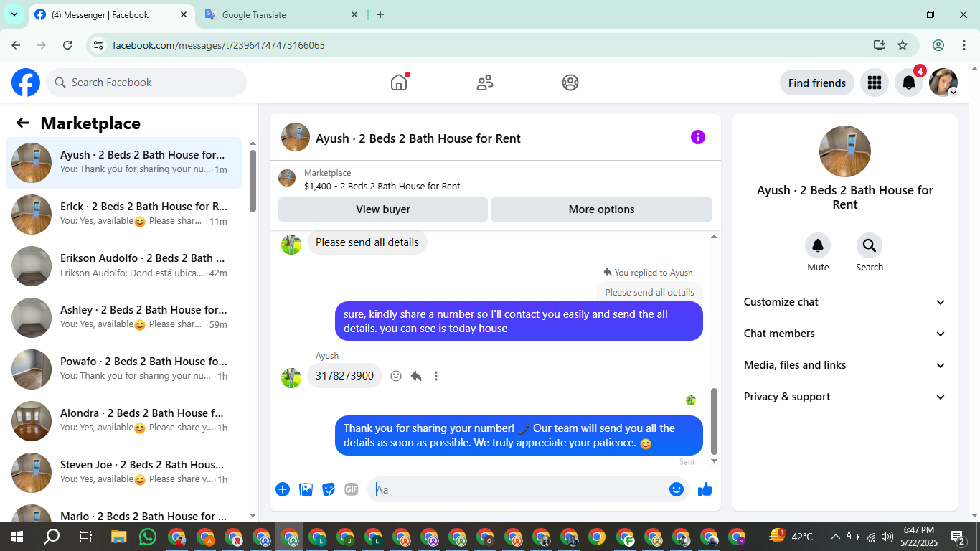Screen dimensions: 980x551
Task: Click the quoted "Please send all details" reply
Action: (x=649, y=292)
